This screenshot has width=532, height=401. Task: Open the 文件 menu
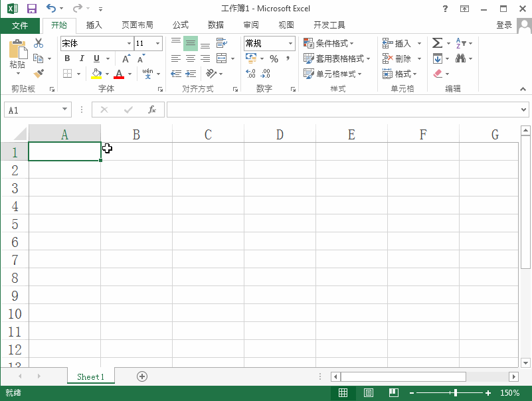20,25
